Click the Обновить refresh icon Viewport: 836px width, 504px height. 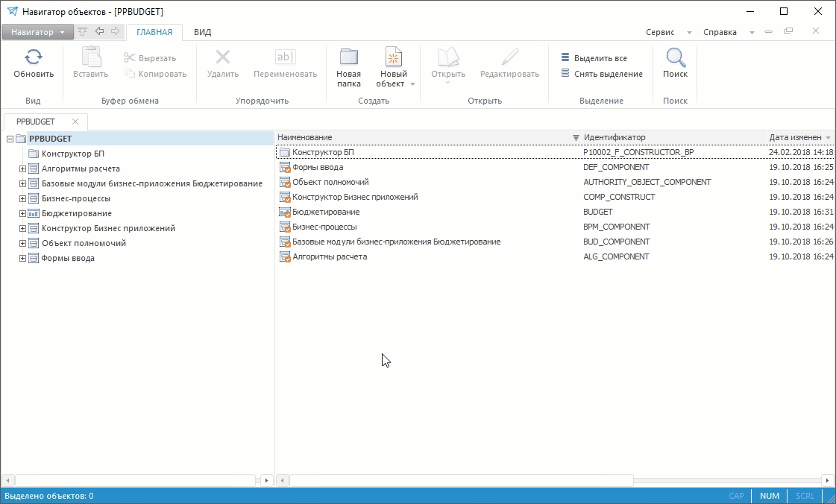click(x=34, y=58)
